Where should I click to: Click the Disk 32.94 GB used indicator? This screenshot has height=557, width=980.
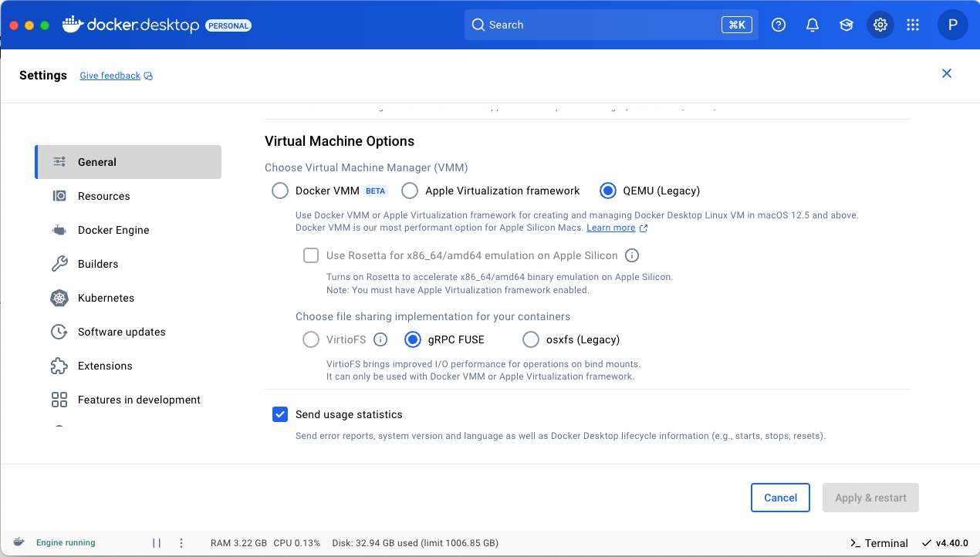[x=415, y=543]
